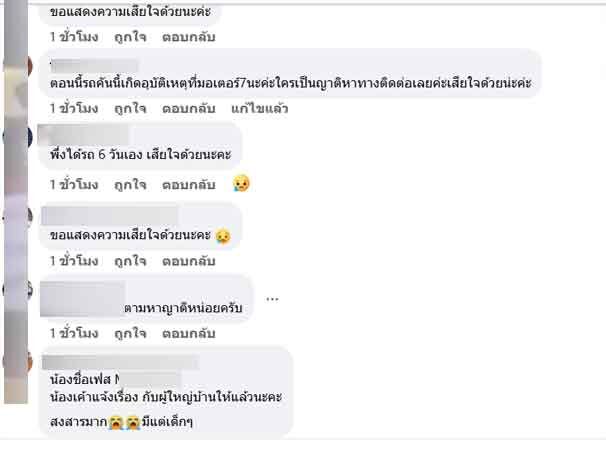606x450 pixels.
Task: Like the ตามหาญาติหน่อยครับ comment
Action: click(130, 333)
